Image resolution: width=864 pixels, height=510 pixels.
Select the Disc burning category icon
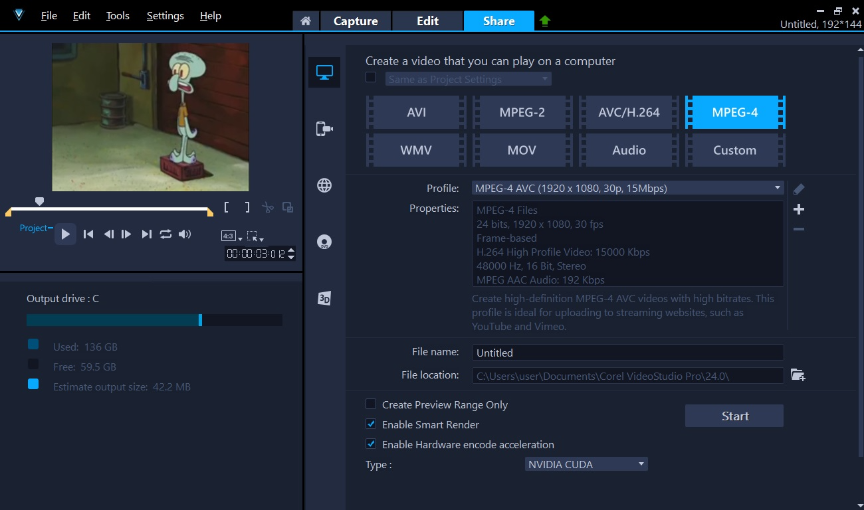click(324, 242)
